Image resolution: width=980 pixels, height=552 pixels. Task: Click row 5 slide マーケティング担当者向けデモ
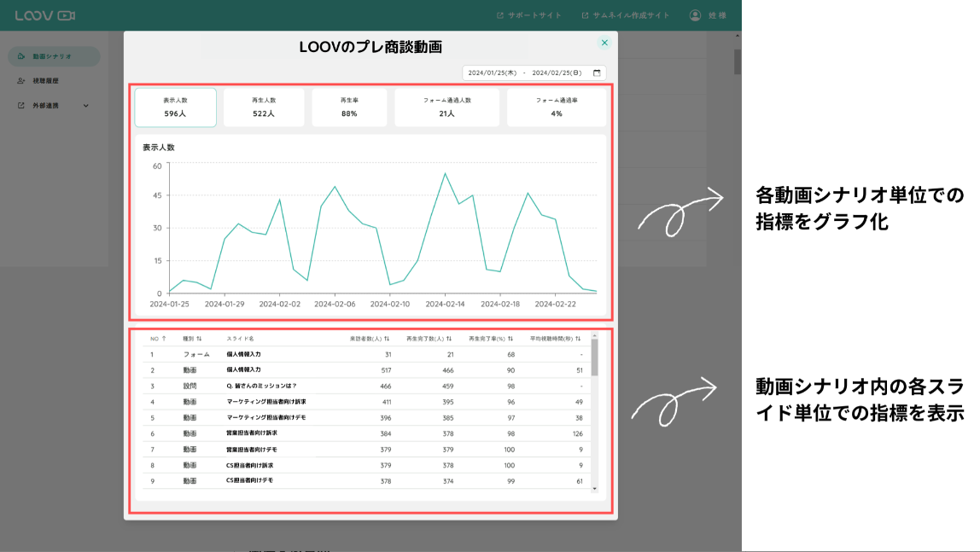click(x=266, y=417)
